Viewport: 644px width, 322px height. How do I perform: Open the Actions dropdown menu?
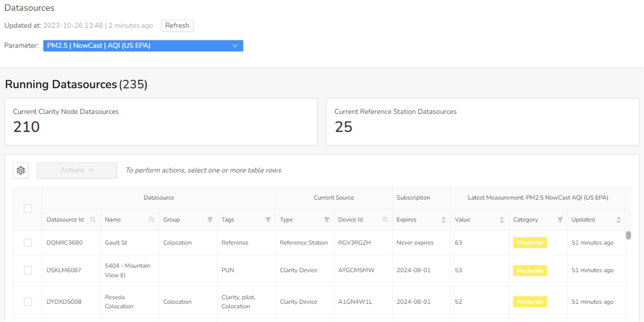pyautogui.click(x=77, y=170)
